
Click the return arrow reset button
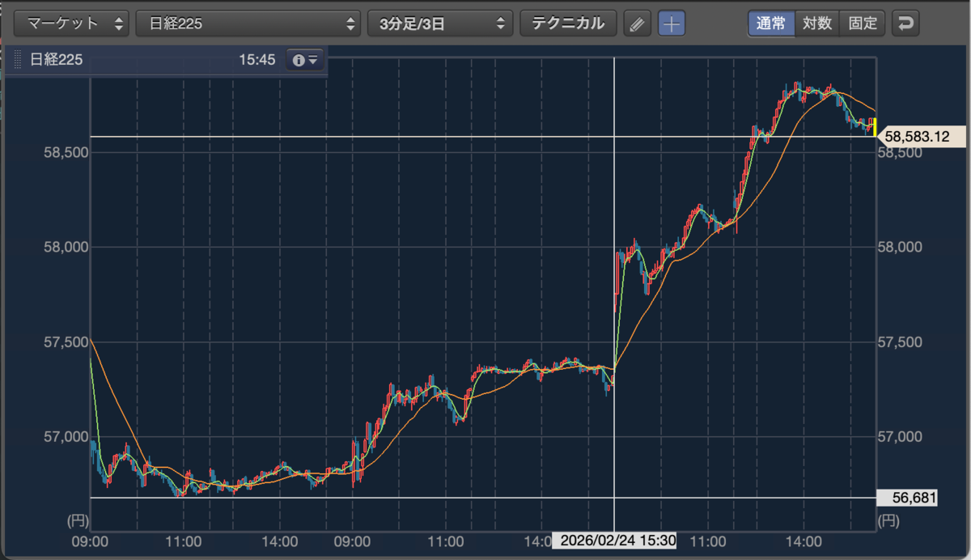point(906,23)
